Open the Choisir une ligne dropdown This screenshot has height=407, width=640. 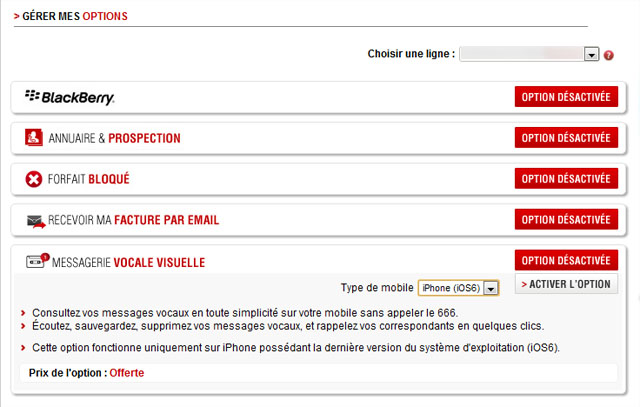coord(528,54)
